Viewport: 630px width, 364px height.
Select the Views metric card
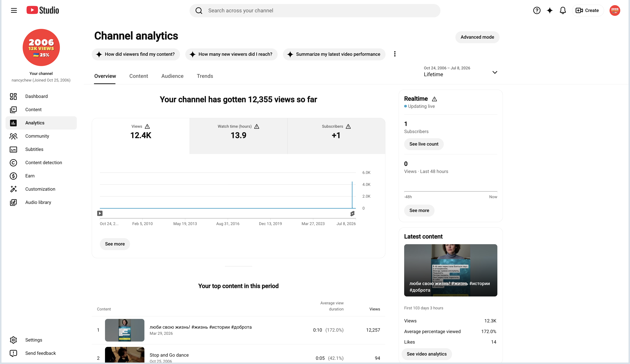[x=141, y=136]
